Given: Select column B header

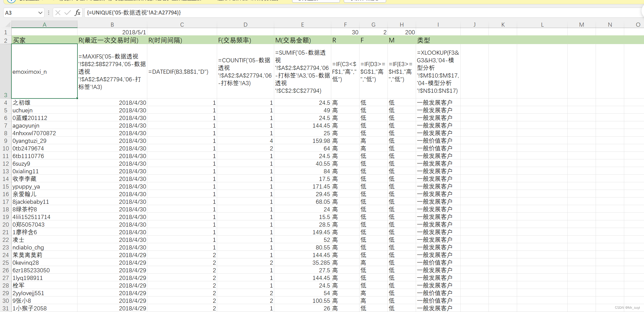Looking at the screenshot, I should click(112, 25).
